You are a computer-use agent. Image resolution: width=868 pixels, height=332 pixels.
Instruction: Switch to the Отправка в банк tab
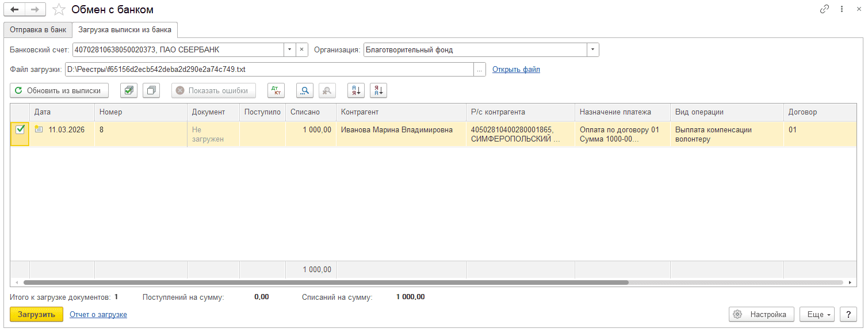pyautogui.click(x=38, y=29)
